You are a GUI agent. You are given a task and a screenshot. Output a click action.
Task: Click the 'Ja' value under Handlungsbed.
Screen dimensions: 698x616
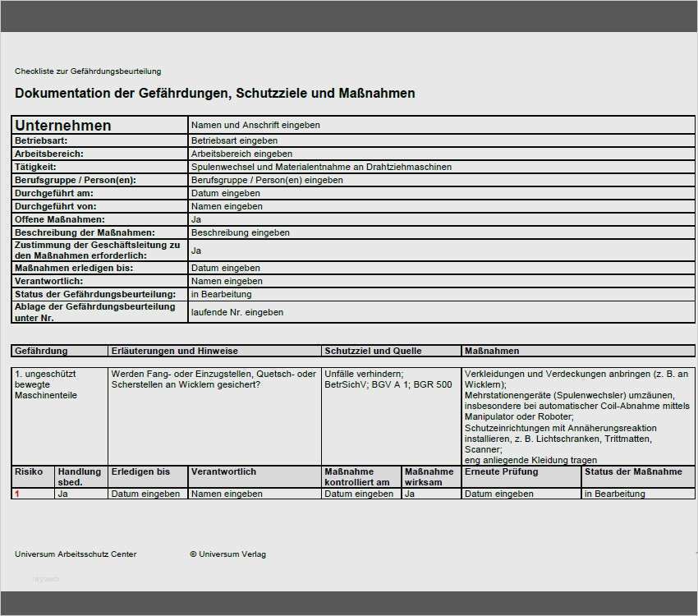(x=81, y=494)
